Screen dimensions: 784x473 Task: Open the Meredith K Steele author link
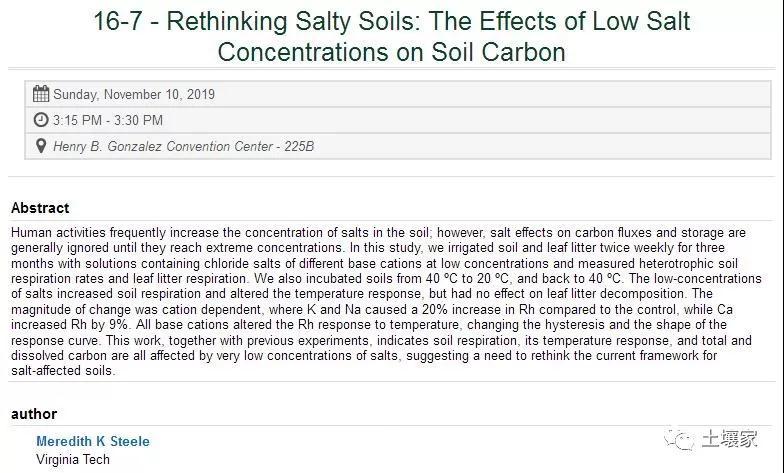[x=93, y=441]
